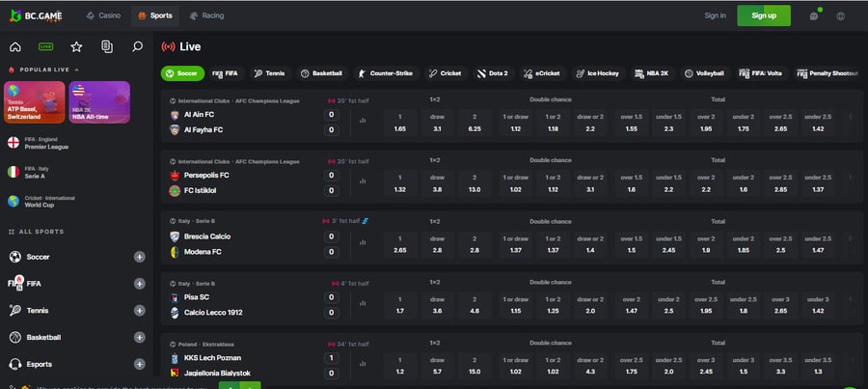
Task: Open statistics chart icon for KKS Lech Poznan match
Action: [x=364, y=364]
